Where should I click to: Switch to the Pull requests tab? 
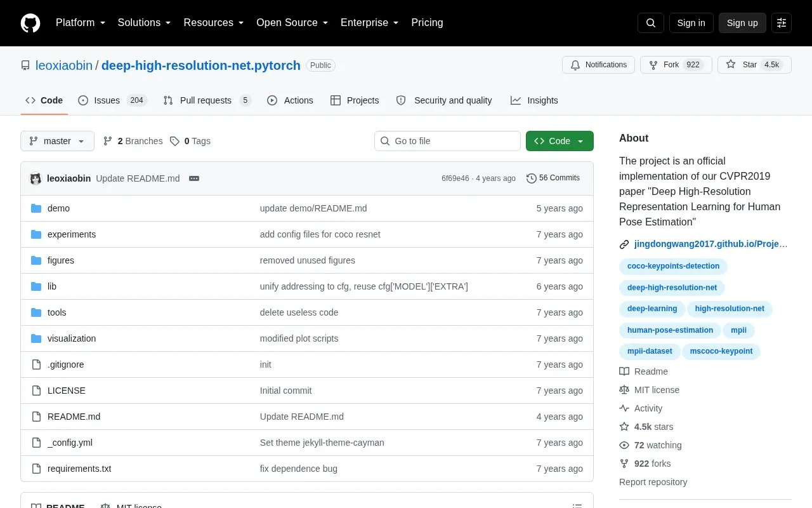(x=207, y=100)
